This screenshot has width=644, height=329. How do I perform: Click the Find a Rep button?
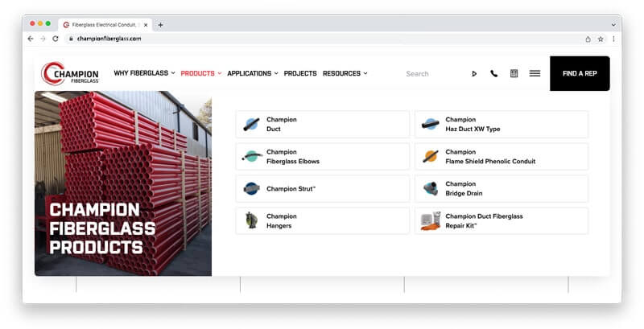tap(580, 73)
